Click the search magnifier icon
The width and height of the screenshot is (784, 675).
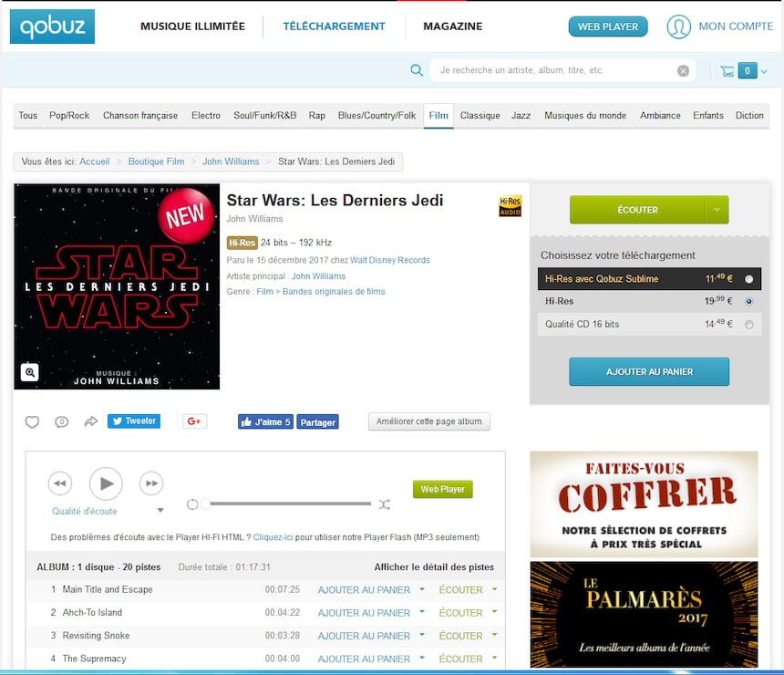pos(417,70)
